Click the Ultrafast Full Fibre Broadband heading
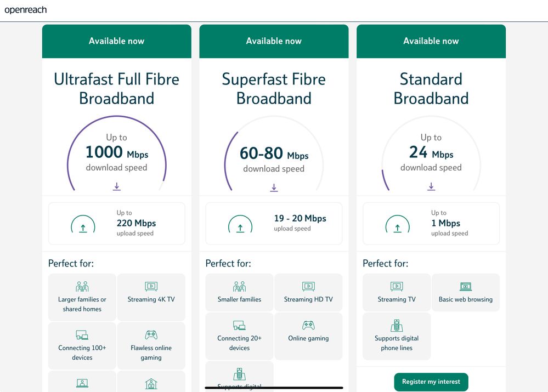Screen dimensions: 548x392 point(116,88)
